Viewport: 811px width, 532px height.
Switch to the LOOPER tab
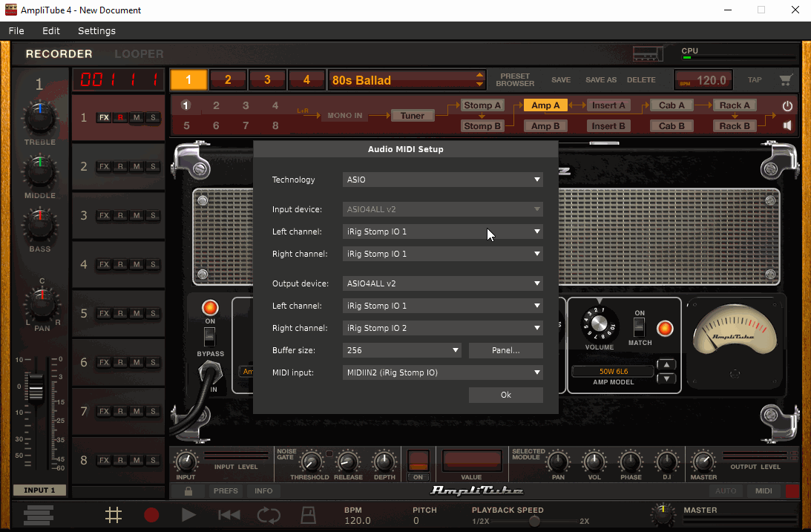(x=139, y=53)
